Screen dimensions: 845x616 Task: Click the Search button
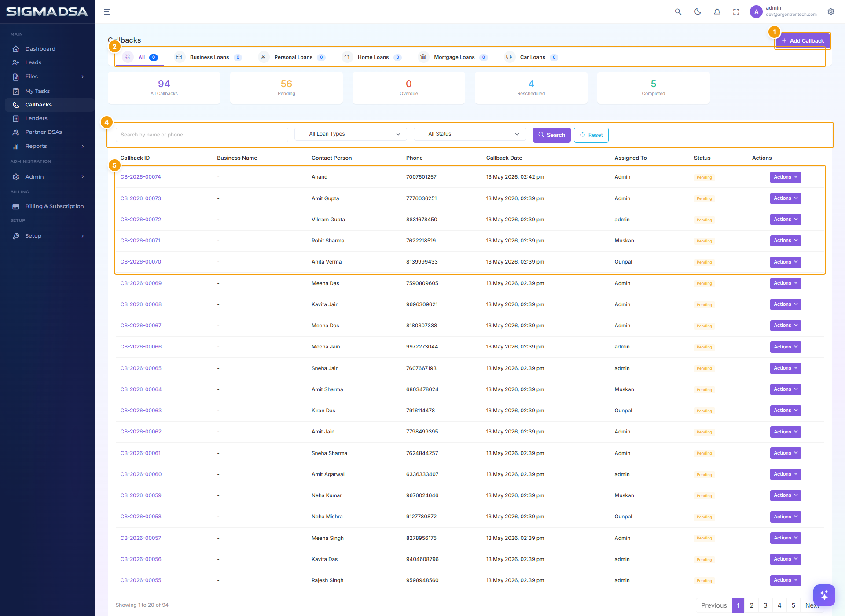(551, 135)
